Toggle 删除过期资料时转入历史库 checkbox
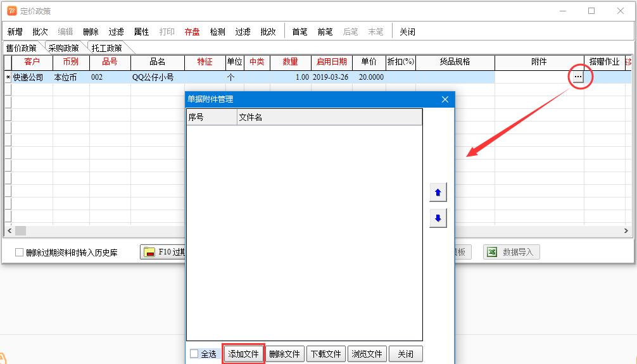637x364 pixels. (20, 253)
